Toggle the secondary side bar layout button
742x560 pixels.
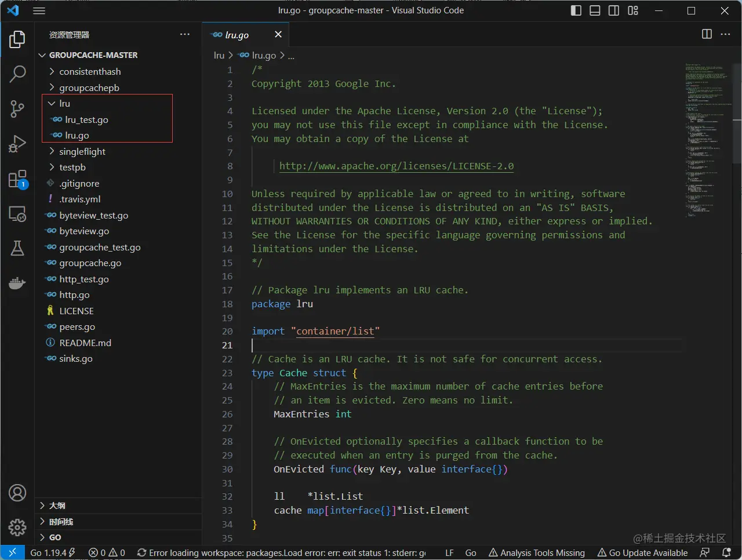point(614,10)
